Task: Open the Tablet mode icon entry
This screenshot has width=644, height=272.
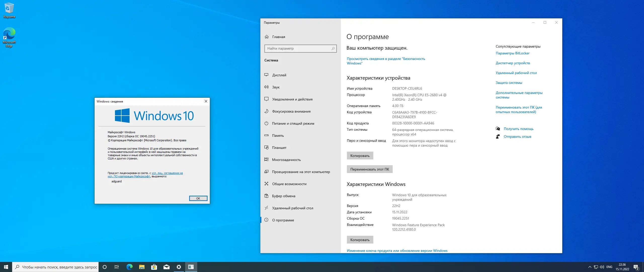Action: pyautogui.click(x=266, y=147)
